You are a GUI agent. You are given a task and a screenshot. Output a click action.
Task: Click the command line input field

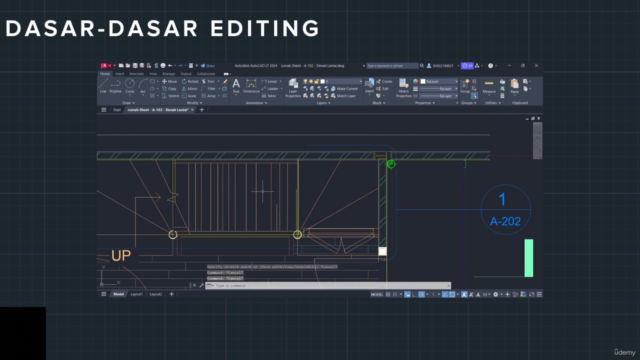point(328,286)
